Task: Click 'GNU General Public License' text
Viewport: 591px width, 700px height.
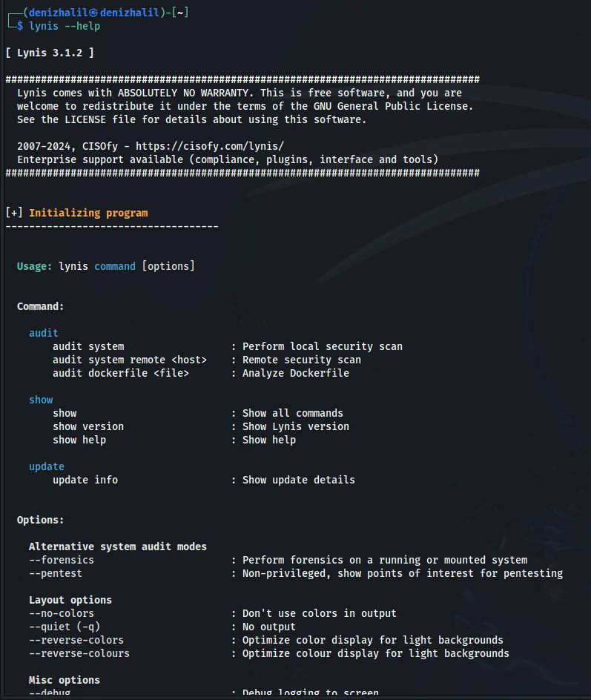Action: 391,106
